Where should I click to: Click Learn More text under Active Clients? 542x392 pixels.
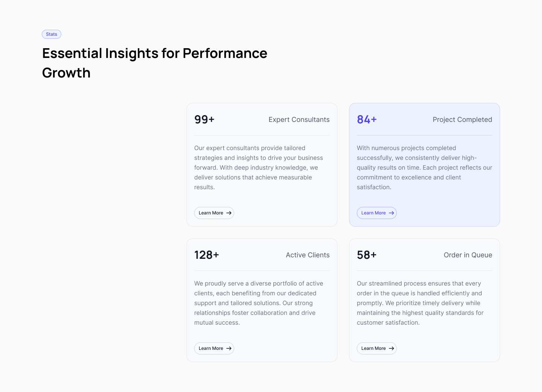(211, 348)
